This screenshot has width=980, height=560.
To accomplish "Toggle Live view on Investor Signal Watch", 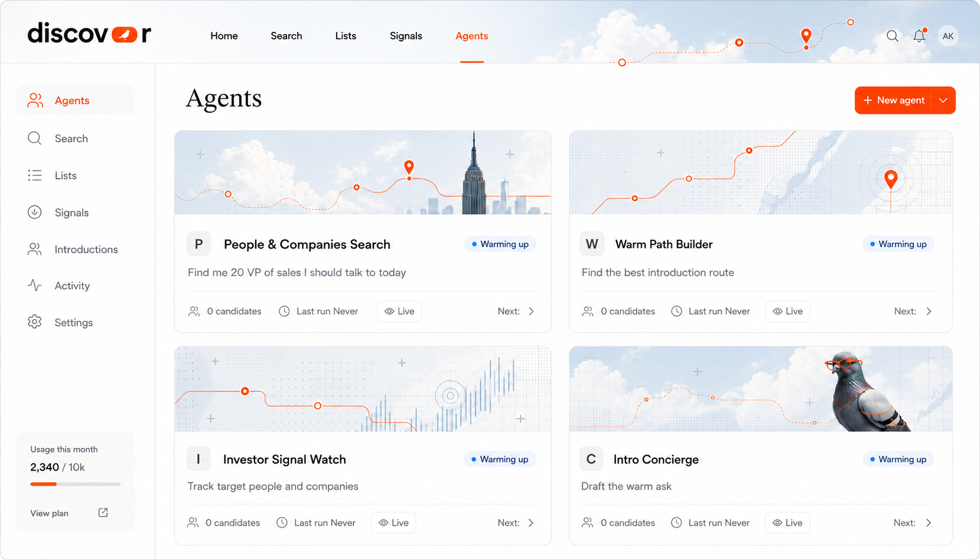I will 393,523.
